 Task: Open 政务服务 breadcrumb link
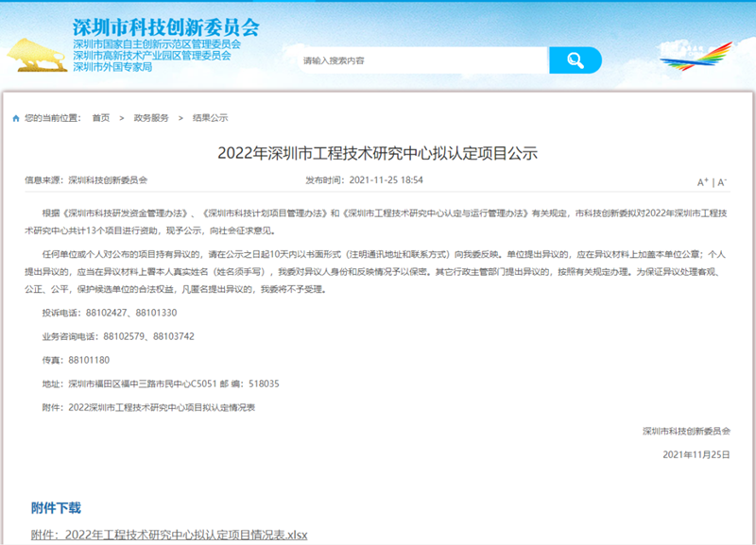pyautogui.click(x=151, y=118)
